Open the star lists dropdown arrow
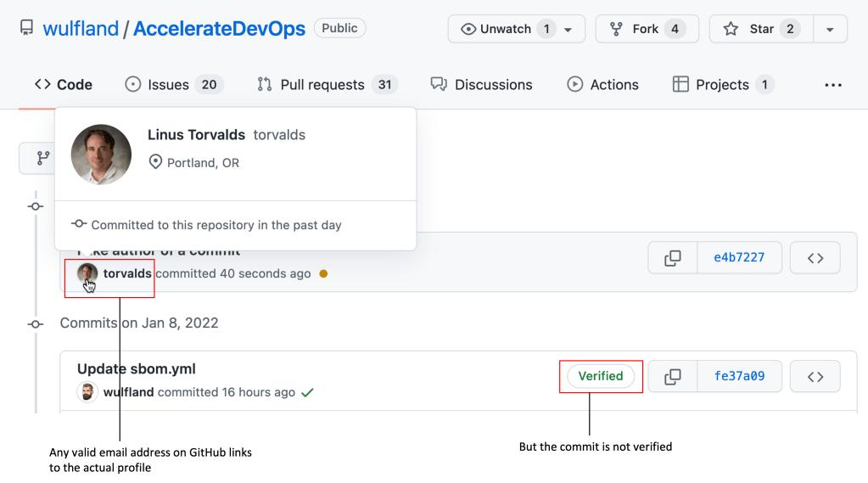Viewport: 868px width, 483px height. (x=830, y=30)
